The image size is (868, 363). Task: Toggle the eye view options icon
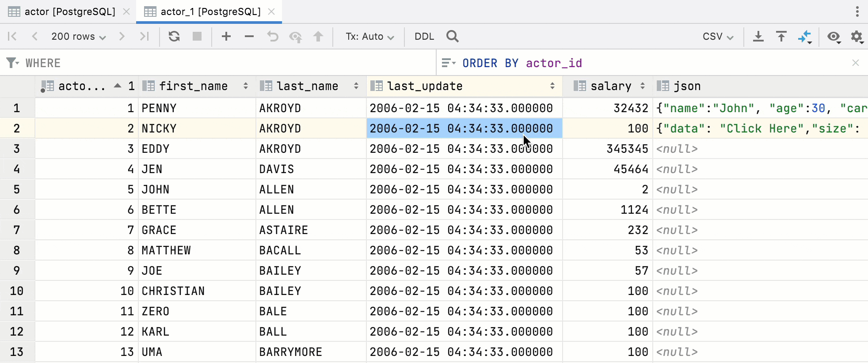tap(834, 36)
